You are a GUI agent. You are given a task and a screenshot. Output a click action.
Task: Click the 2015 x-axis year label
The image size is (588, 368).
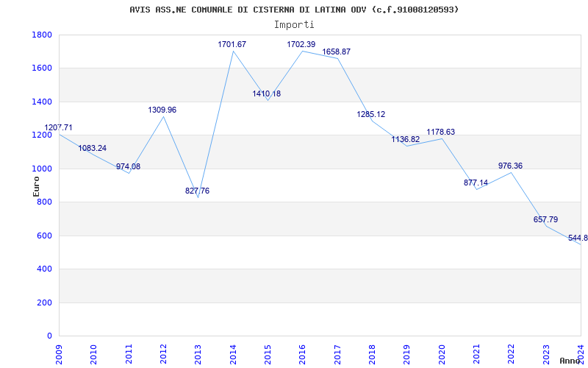[x=268, y=355]
